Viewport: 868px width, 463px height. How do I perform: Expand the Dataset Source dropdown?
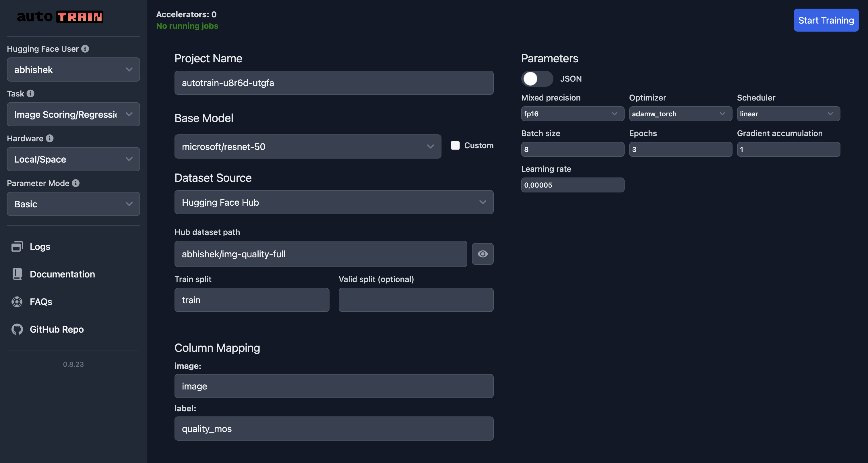click(x=334, y=202)
